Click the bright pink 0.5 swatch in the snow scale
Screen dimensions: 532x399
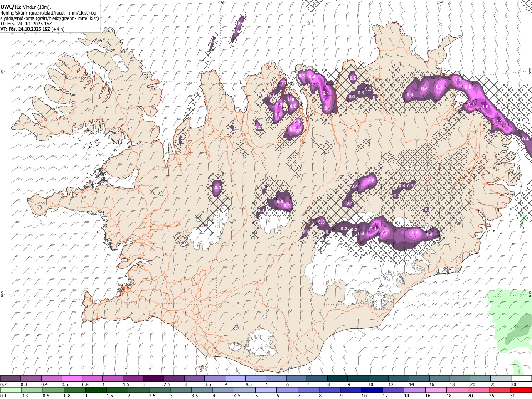tap(71, 379)
